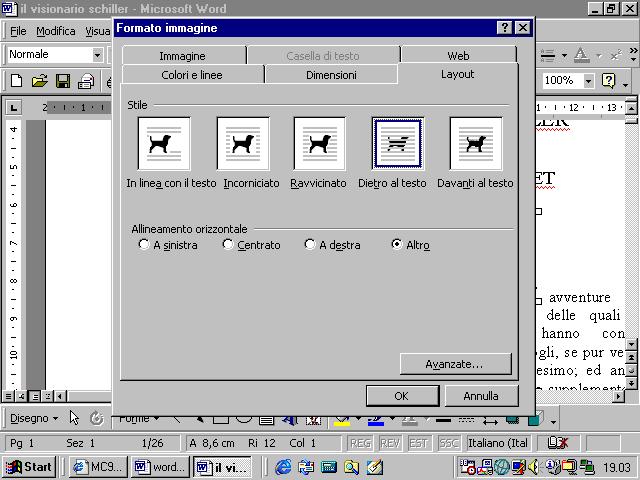The image size is (640, 480).
Task: Click the volume speaker tray icon
Action: [x=533, y=467]
